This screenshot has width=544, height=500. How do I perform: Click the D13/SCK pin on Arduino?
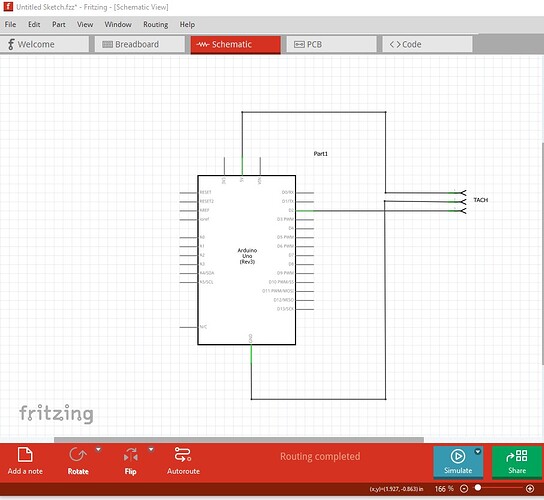305,309
